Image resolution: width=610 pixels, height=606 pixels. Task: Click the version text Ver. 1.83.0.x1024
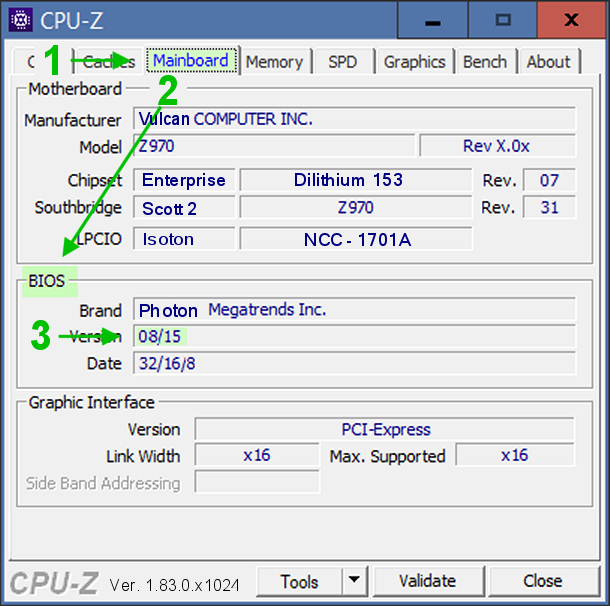174,585
